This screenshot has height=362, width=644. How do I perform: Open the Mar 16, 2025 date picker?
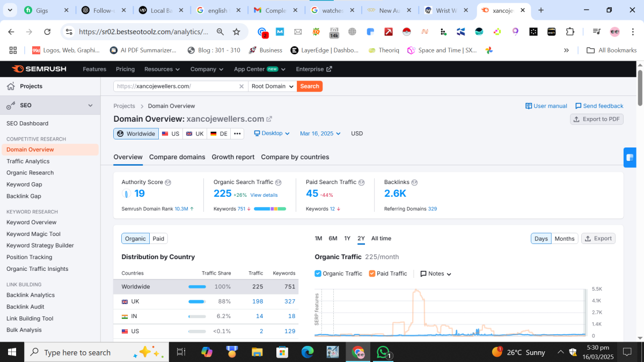point(320,134)
